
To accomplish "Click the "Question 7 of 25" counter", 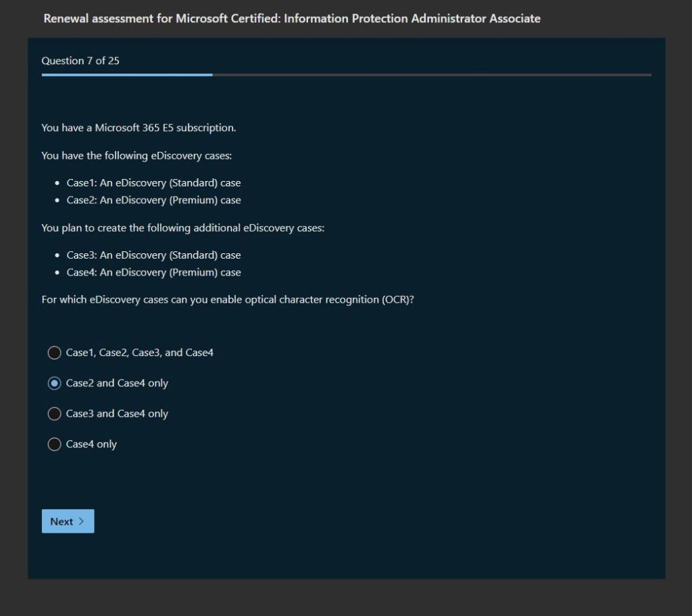I will (x=80, y=61).
